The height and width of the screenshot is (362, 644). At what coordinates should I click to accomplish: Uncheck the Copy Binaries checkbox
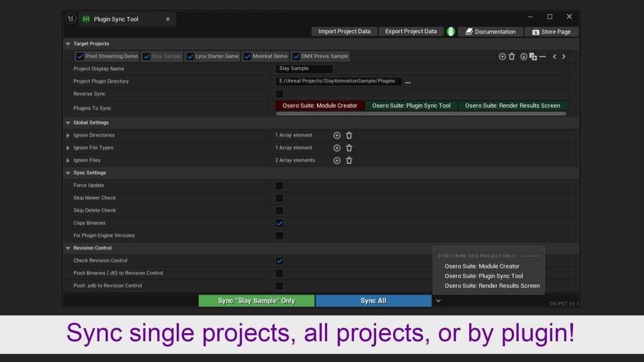pos(279,223)
